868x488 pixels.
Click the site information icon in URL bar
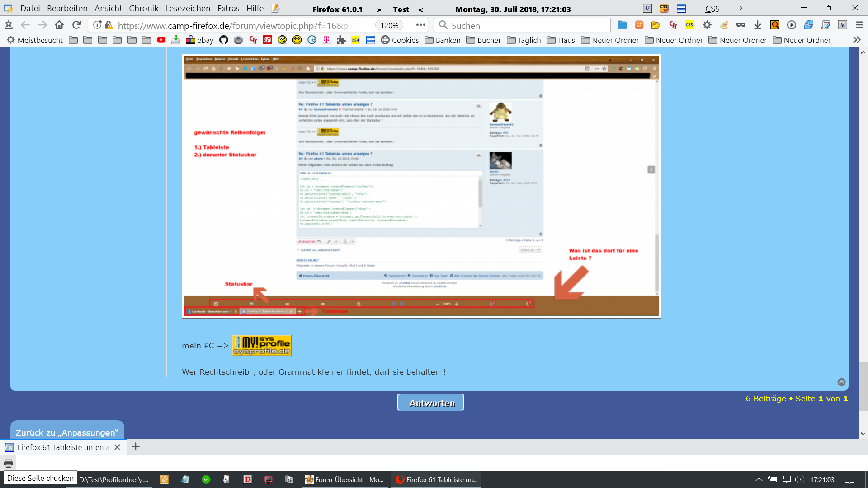(x=97, y=25)
